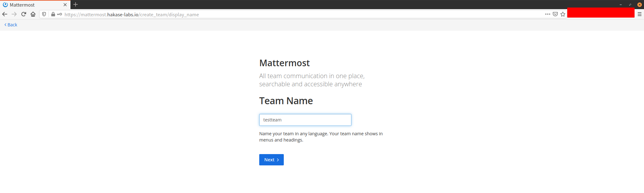Viewport: 644px width, 193px height.
Task: Click the Back link on the page
Action: click(x=11, y=25)
